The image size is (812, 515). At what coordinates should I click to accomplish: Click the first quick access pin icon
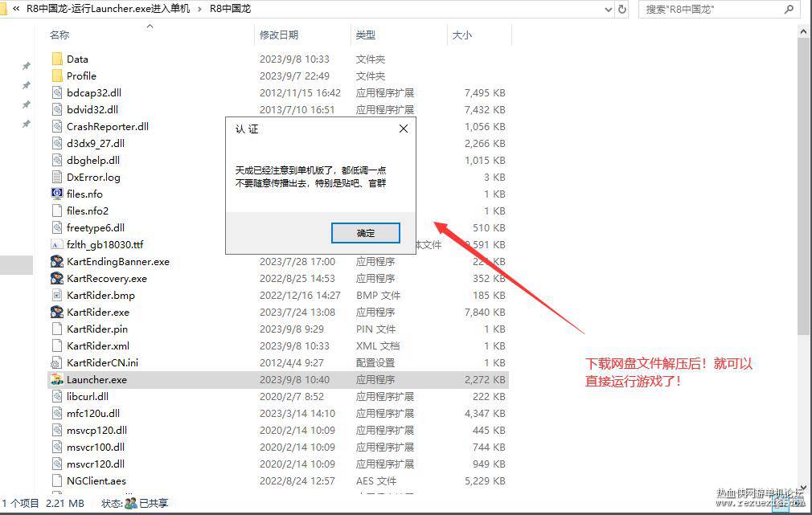pos(26,66)
